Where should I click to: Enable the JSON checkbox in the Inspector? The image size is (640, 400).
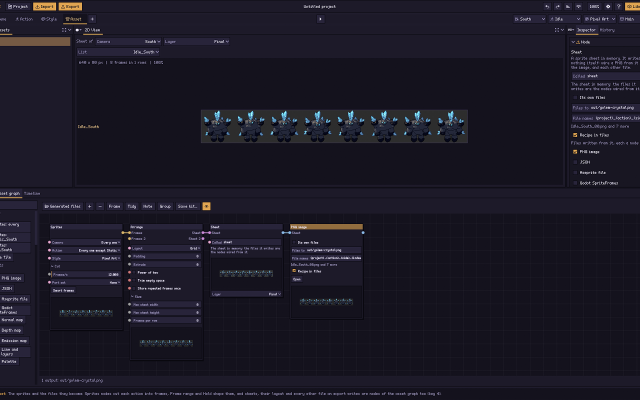(575, 162)
